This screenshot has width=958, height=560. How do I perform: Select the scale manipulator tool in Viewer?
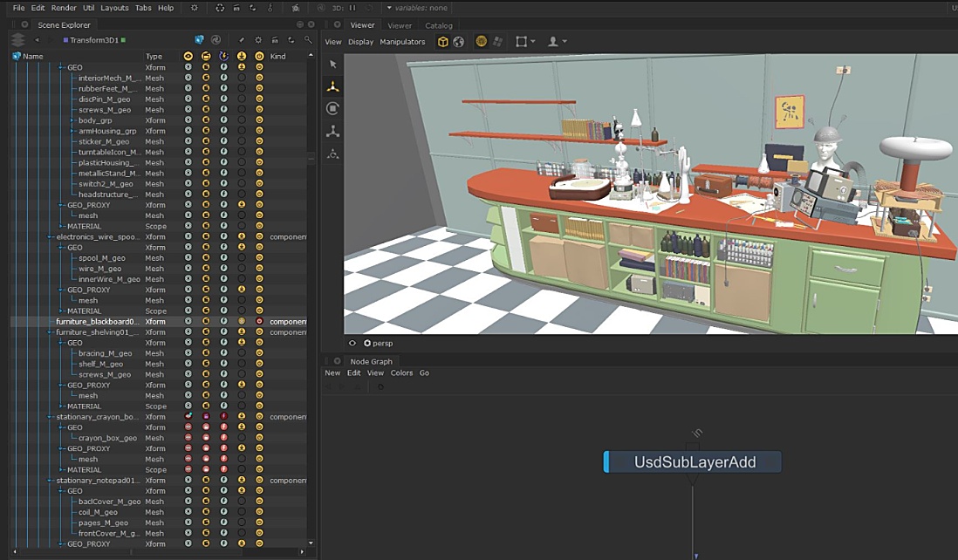[x=333, y=132]
